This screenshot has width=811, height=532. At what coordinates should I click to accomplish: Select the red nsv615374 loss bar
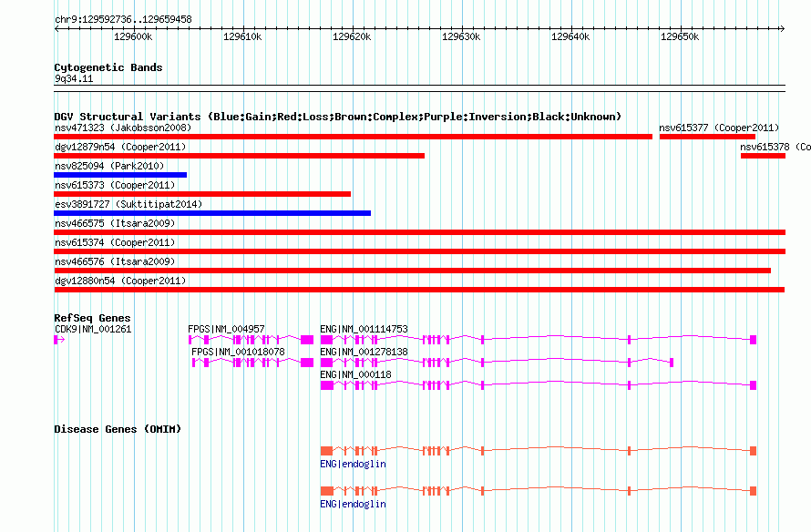420,251
